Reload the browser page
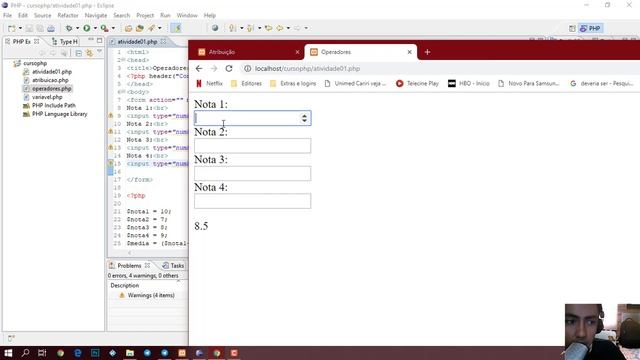Viewport: 640px width, 360px height. coord(229,69)
